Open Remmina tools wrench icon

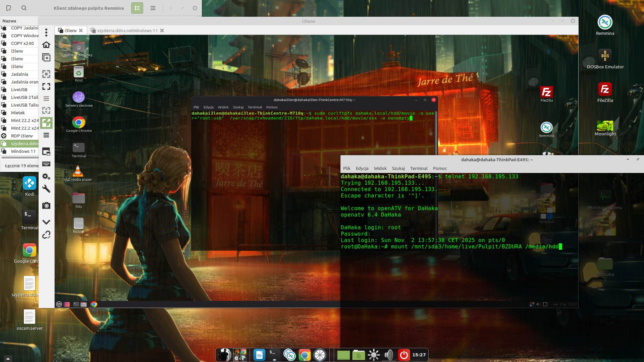pyautogui.click(x=46, y=189)
